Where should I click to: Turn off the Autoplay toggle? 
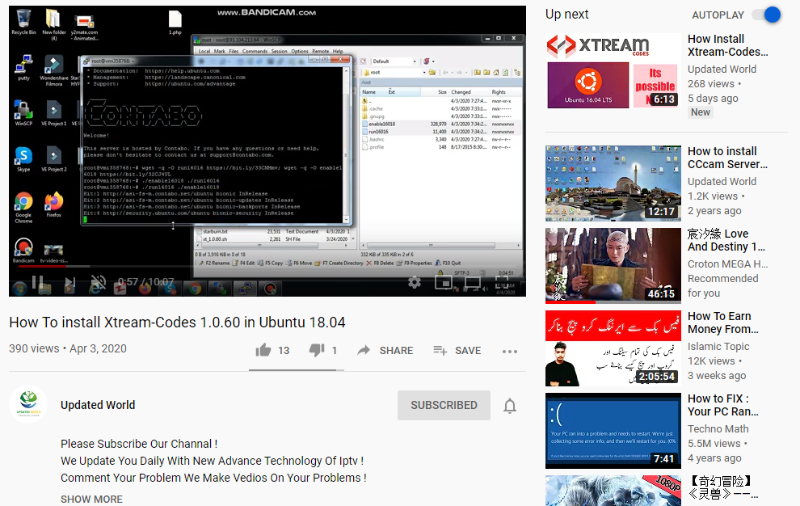pyautogui.click(x=766, y=15)
